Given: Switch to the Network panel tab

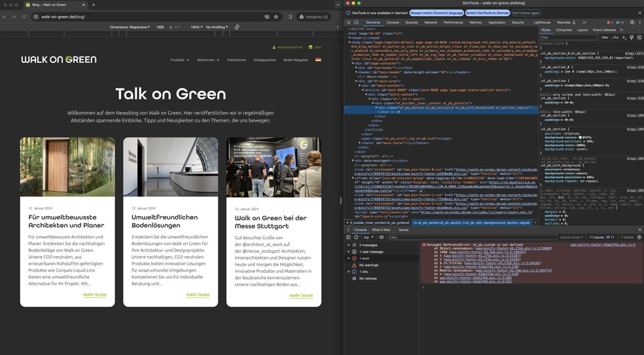Looking at the screenshot, I should click(x=431, y=23).
